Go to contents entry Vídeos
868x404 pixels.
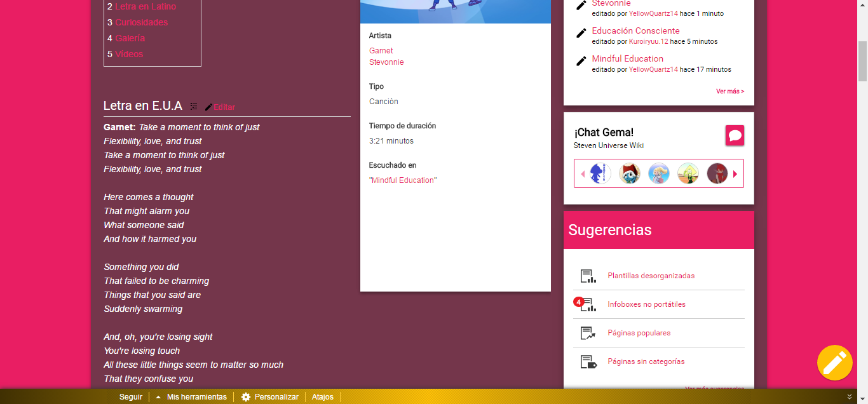(x=129, y=54)
